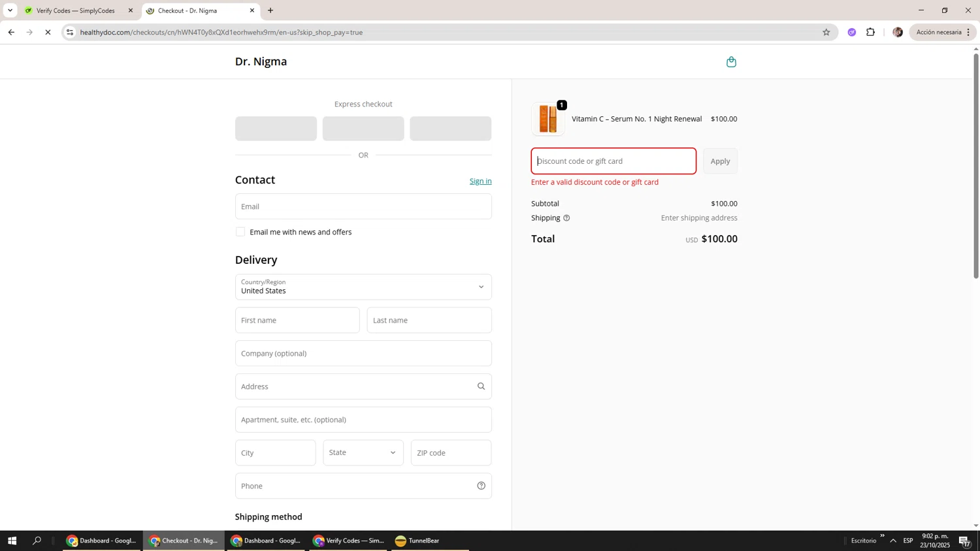This screenshot has height=551, width=980.
Task: Focus the City field
Action: [x=275, y=452]
